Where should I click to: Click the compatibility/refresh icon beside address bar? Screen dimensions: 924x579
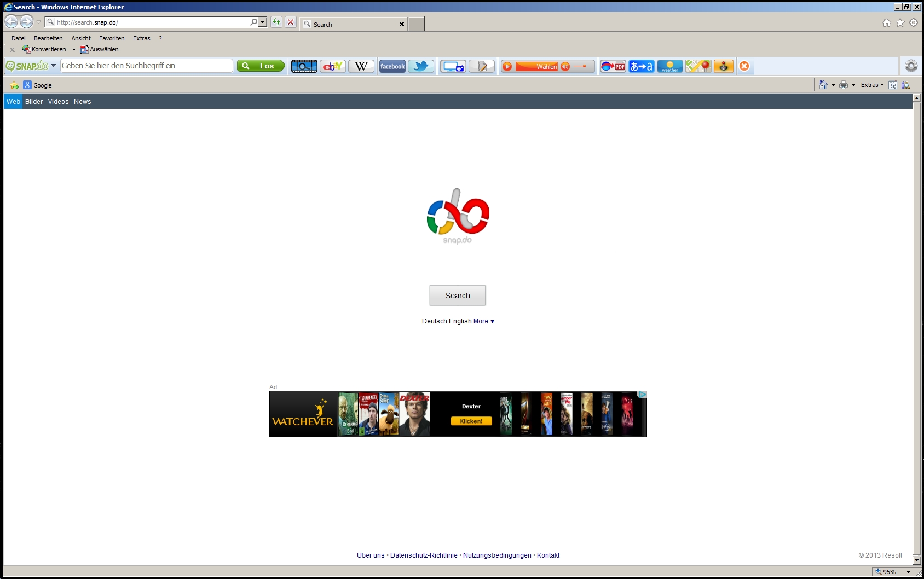(x=276, y=22)
